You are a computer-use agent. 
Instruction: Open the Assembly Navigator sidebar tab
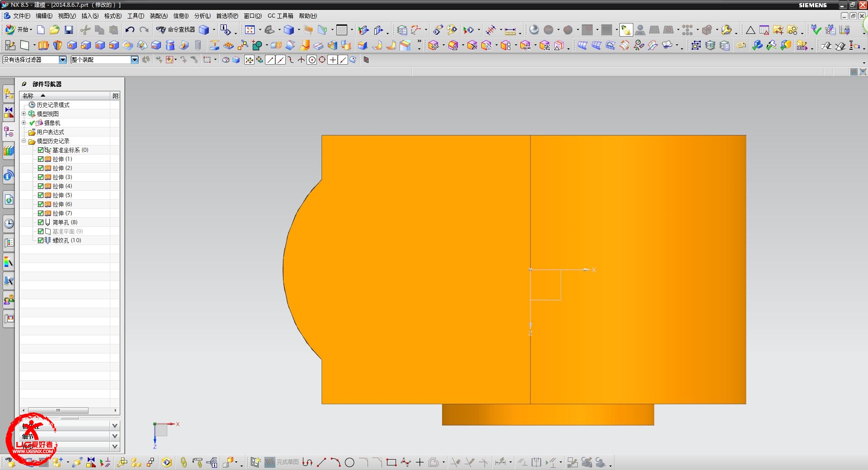pyautogui.click(x=9, y=94)
